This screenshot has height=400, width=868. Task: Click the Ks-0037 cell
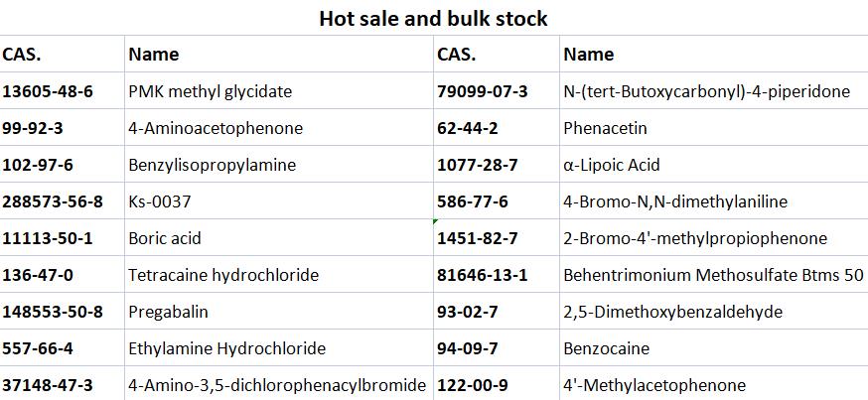click(x=160, y=201)
